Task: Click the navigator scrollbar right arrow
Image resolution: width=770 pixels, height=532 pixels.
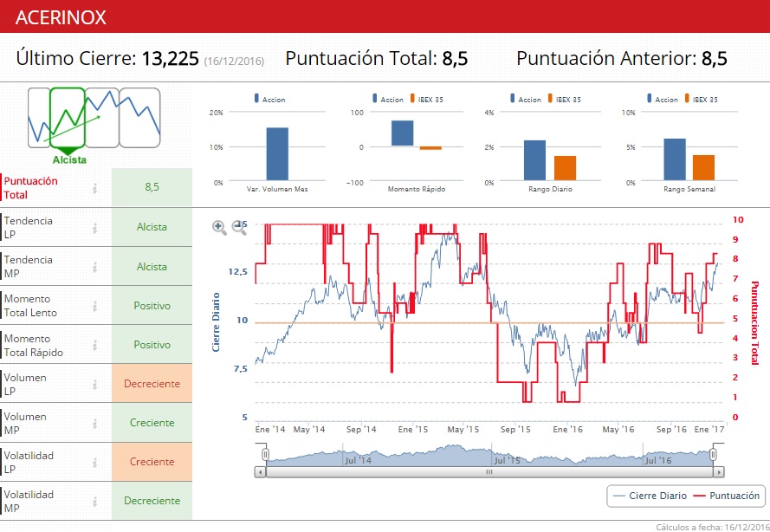Action: pos(719,472)
